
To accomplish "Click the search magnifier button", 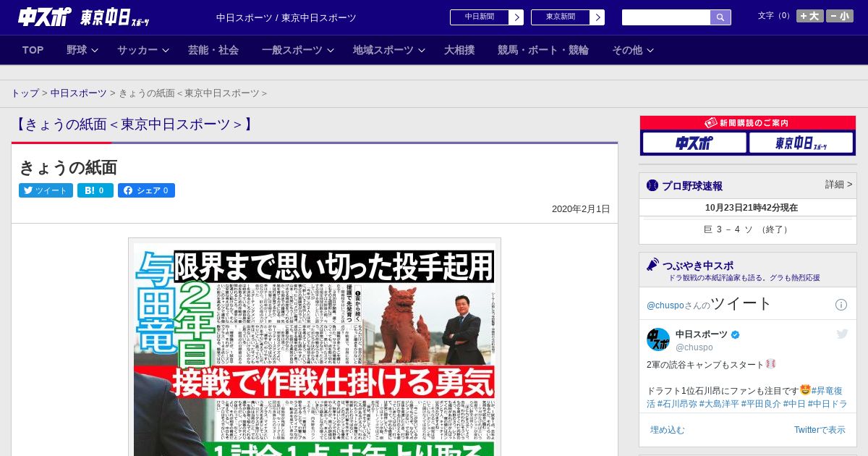I will coord(720,17).
